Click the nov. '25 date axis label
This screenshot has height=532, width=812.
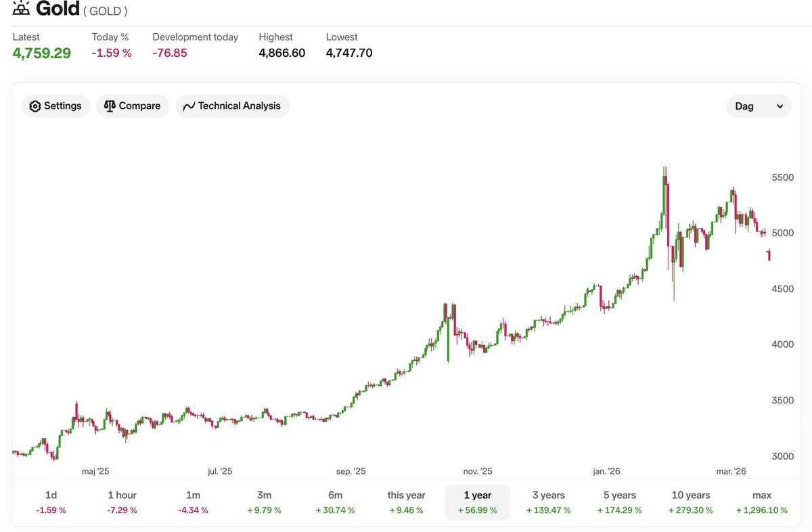pyautogui.click(x=478, y=471)
